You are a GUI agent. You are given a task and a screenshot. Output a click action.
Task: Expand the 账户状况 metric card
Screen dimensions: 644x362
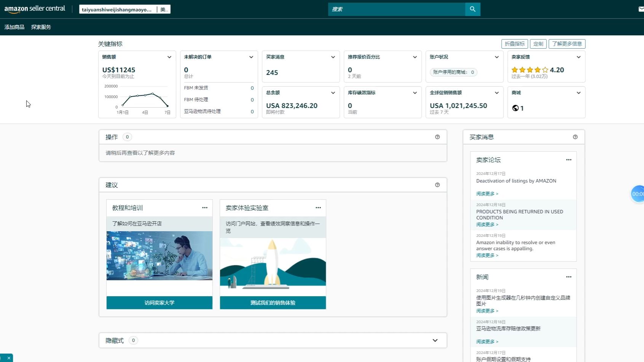pyautogui.click(x=497, y=57)
